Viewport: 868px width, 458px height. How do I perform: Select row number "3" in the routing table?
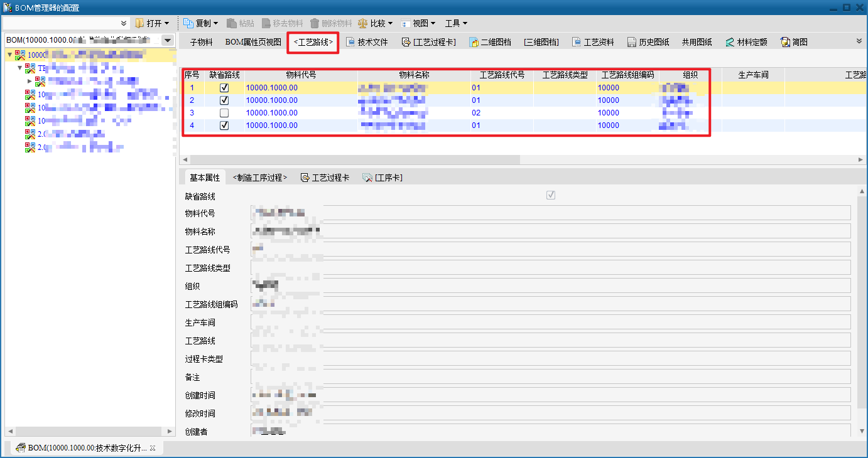point(192,113)
